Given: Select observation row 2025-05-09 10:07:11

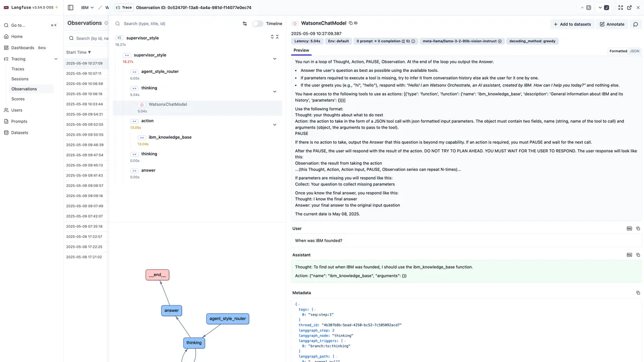Looking at the screenshot, I should point(86,73).
